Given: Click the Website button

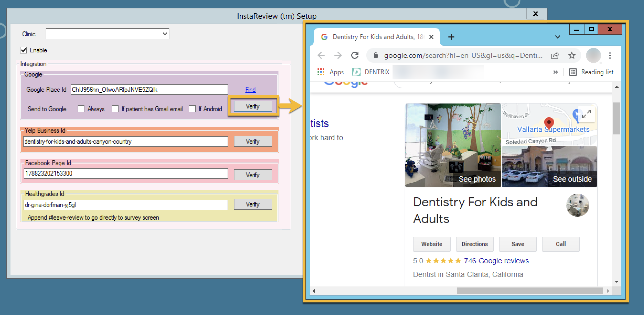Looking at the screenshot, I should point(432,244).
